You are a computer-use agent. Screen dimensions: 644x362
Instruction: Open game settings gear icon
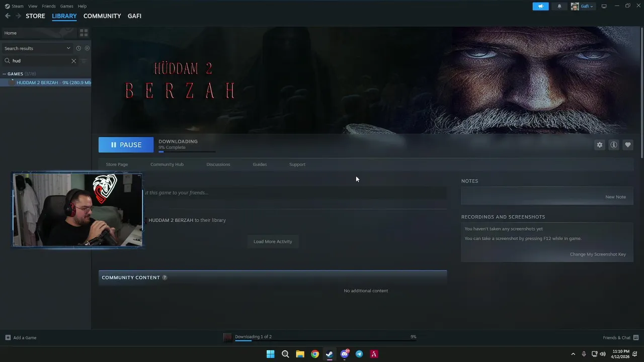pos(599,145)
